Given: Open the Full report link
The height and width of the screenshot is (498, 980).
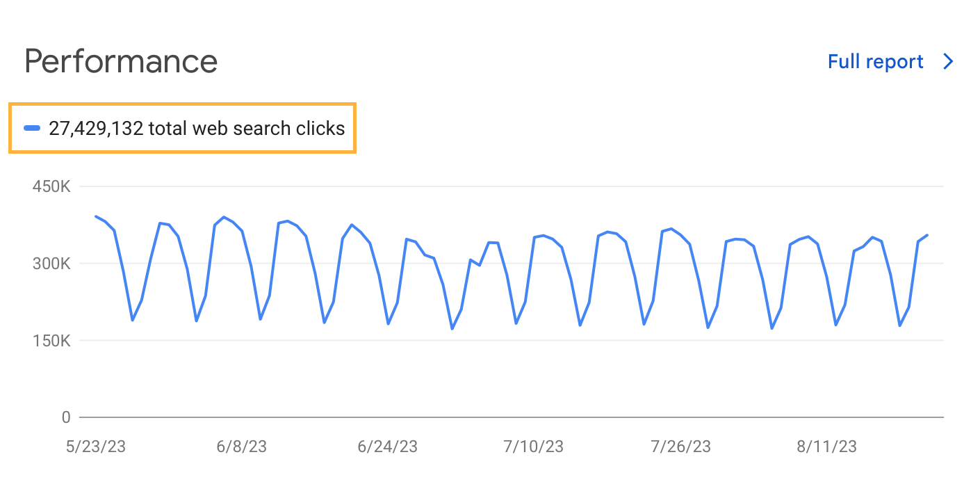Looking at the screenshot, I should click(x=875, y=62).
